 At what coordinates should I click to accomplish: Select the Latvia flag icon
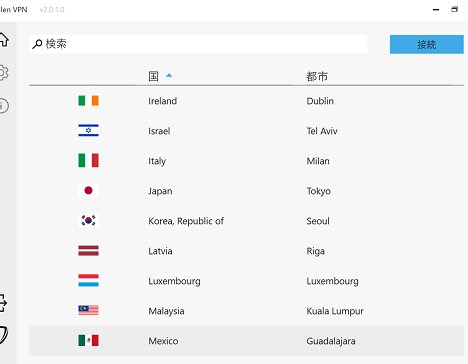pyautogui.click(x=88, y=250)
